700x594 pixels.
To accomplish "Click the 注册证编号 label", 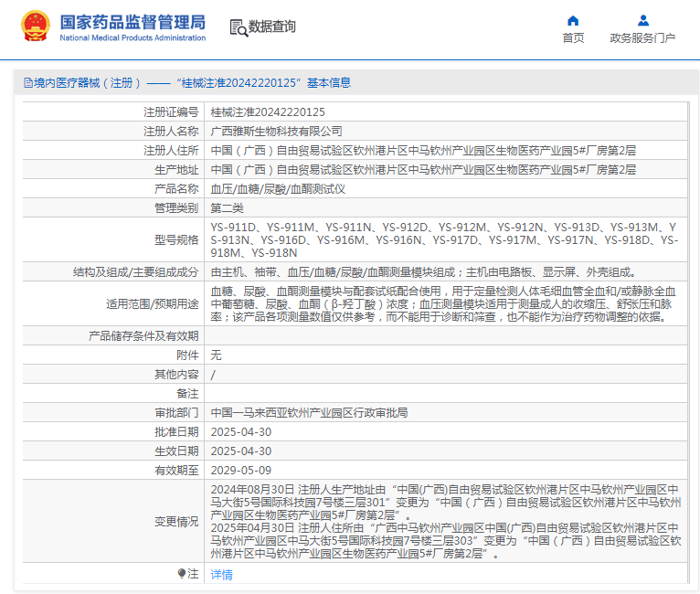I will click(x=171, y=112).
